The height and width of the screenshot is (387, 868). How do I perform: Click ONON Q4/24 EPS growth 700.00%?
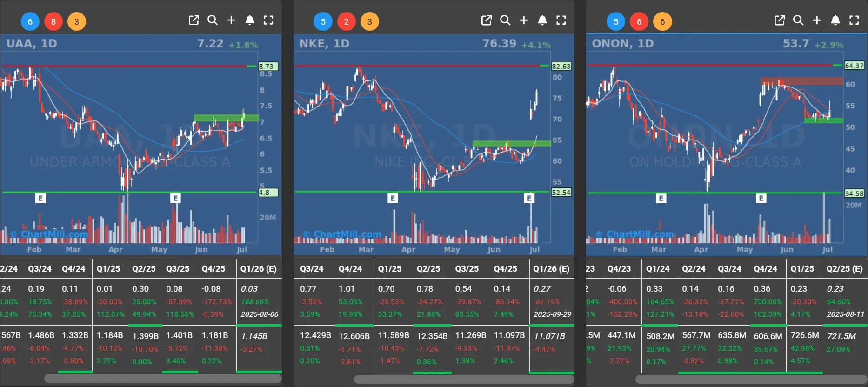coord(768,302)
